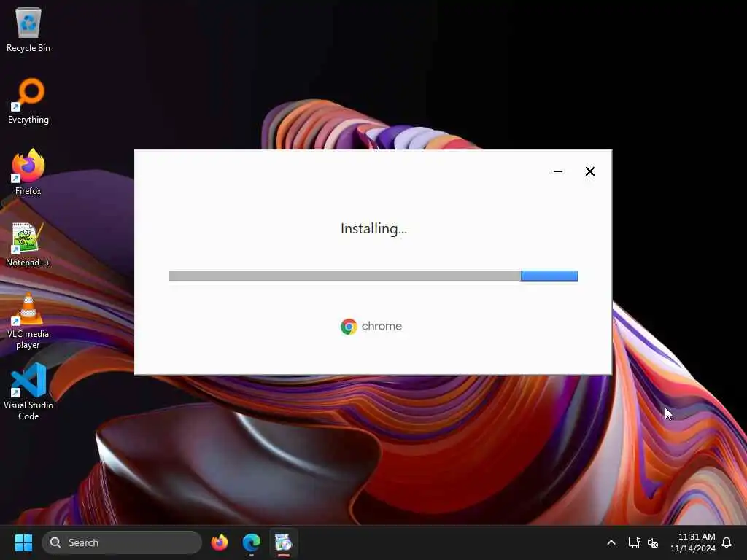This screenshot has height=560, width=747.
Task: Select the Everything search desktop shortcut
Action: [x=28, y=101]
